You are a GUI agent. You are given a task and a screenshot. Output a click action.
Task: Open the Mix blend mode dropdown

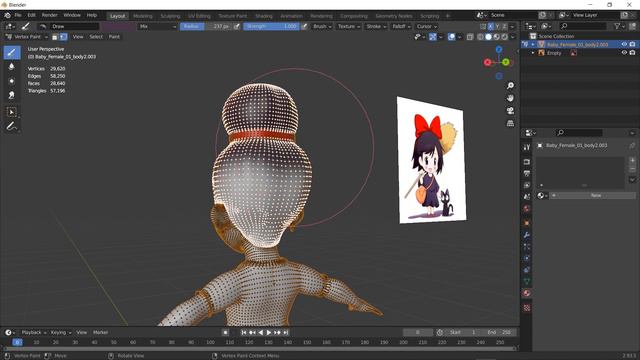tap(158, 26)
